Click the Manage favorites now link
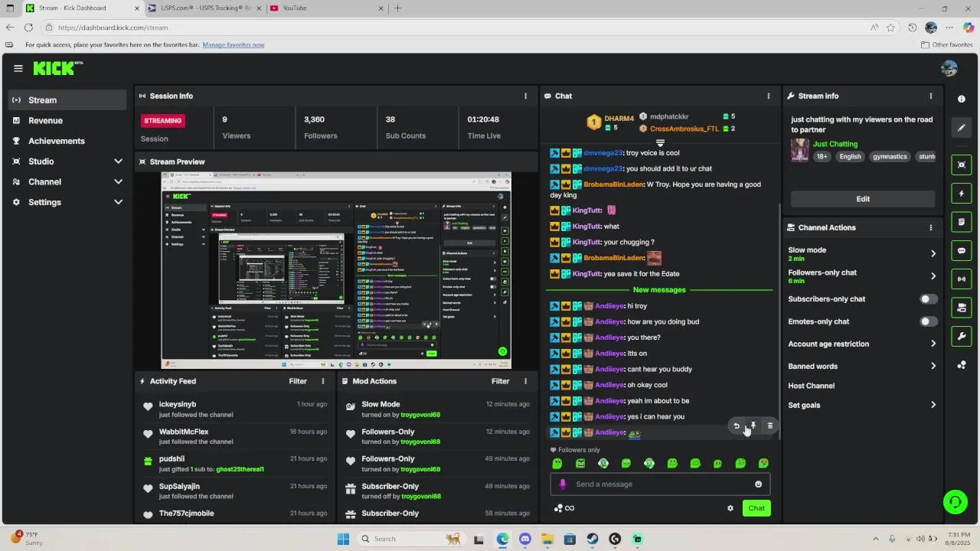The image size is (980, 551). point(234,44)
